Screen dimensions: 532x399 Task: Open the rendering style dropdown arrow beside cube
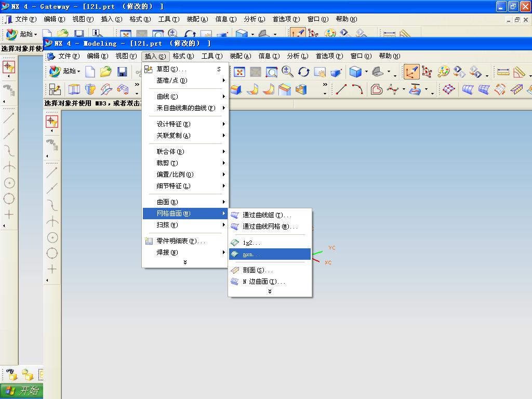[366, 72]
